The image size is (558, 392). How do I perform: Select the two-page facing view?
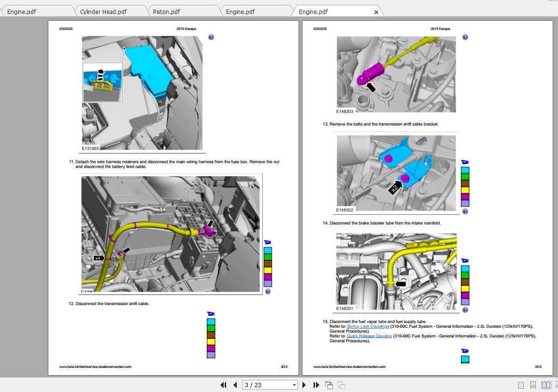coord(546,385)
